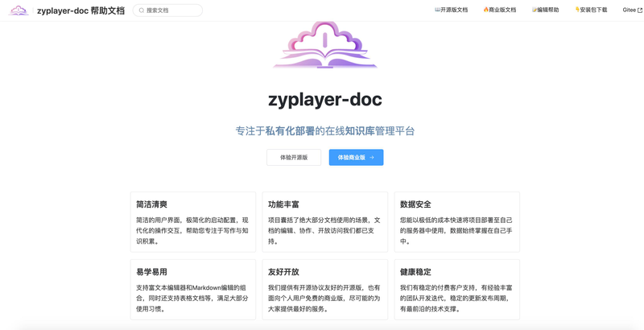The width and height of the screenshot is (644, 330).
Task: Click the 易学易用 feature card heading
Action: pyautogui.click(x=151, y=272)
